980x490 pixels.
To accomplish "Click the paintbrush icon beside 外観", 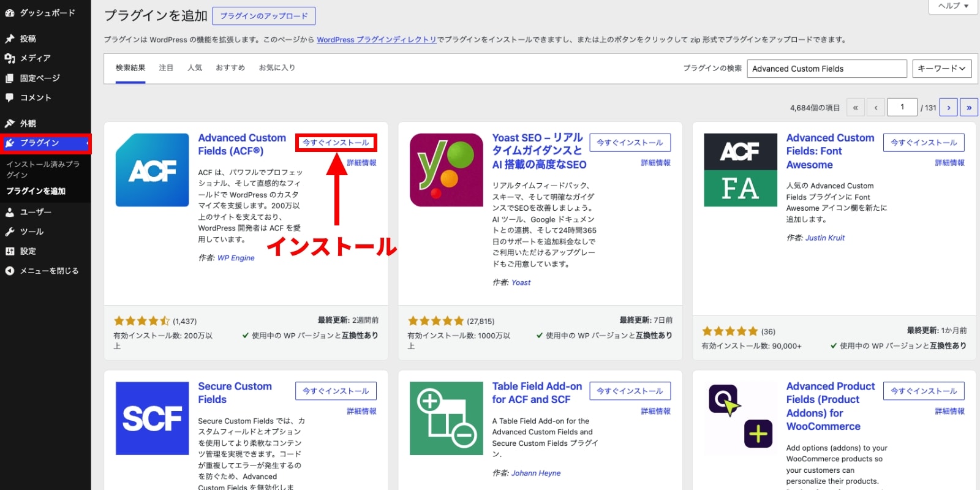I will 10,123.
